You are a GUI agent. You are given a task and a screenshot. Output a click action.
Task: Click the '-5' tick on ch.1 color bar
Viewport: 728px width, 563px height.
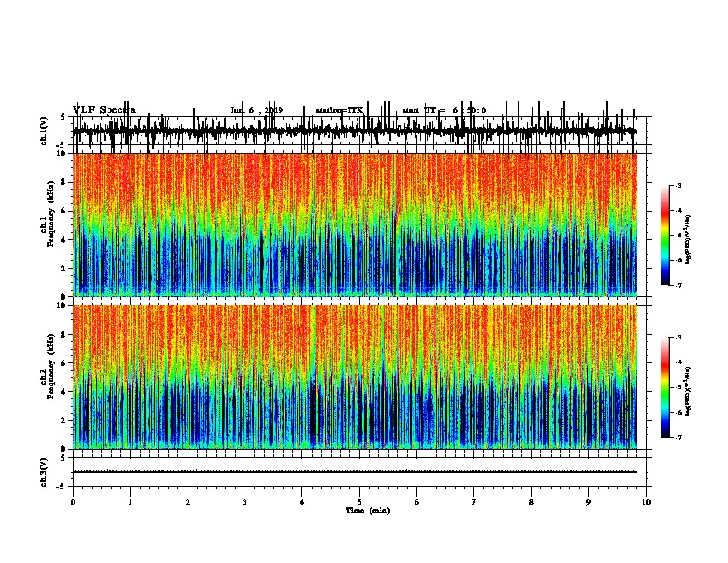[677, 236]
